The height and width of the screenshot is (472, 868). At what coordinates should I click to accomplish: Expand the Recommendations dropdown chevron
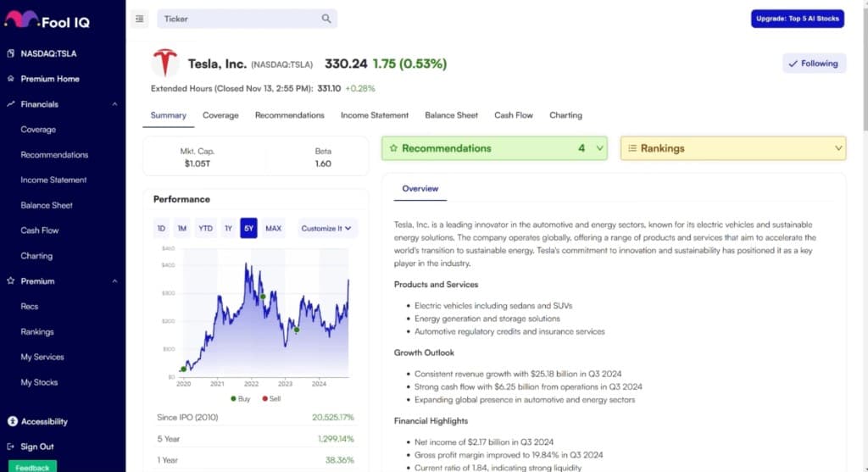tap(599, 148)
